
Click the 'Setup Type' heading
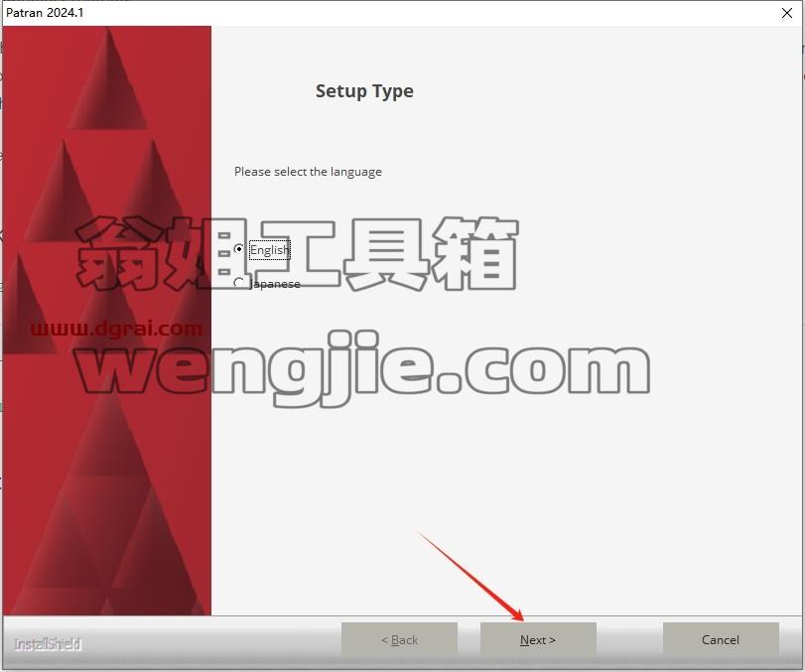[364, 91]
